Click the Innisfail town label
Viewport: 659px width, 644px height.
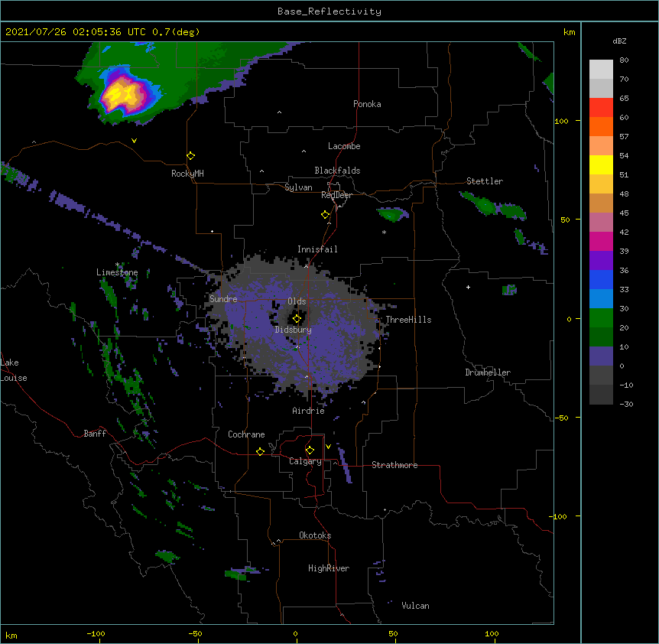click(x=317, y=249)
